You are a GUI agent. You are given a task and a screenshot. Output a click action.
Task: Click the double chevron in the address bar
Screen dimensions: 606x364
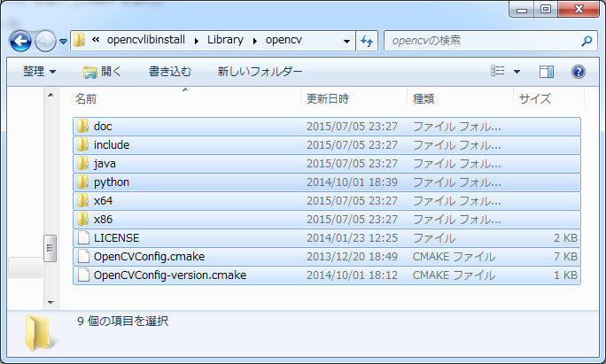coord(96,40)
